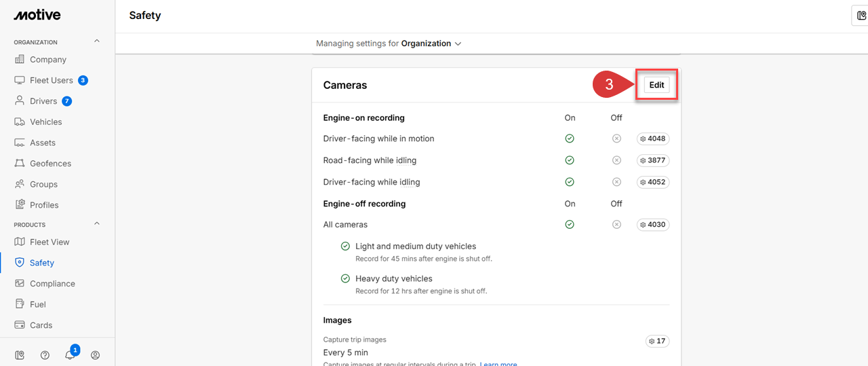Screen dimensions: 868x366
Task: Open the Managing settings for Organization dropdown
Action: coord(389,43)
